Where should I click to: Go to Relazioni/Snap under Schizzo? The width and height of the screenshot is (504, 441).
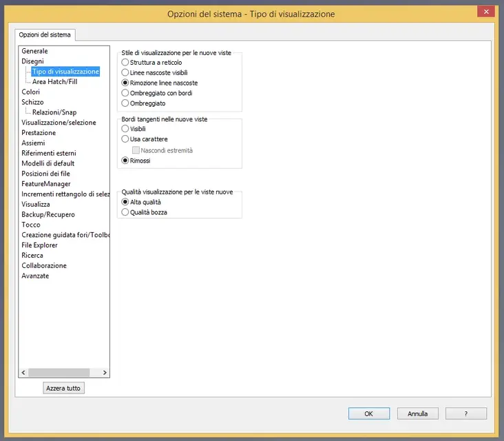pos(54,112)
